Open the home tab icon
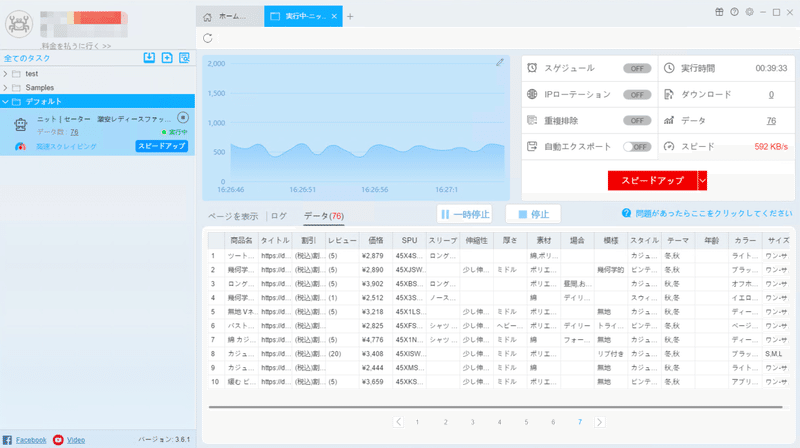This screenshot has width=800, height=448. pos(207,17)
